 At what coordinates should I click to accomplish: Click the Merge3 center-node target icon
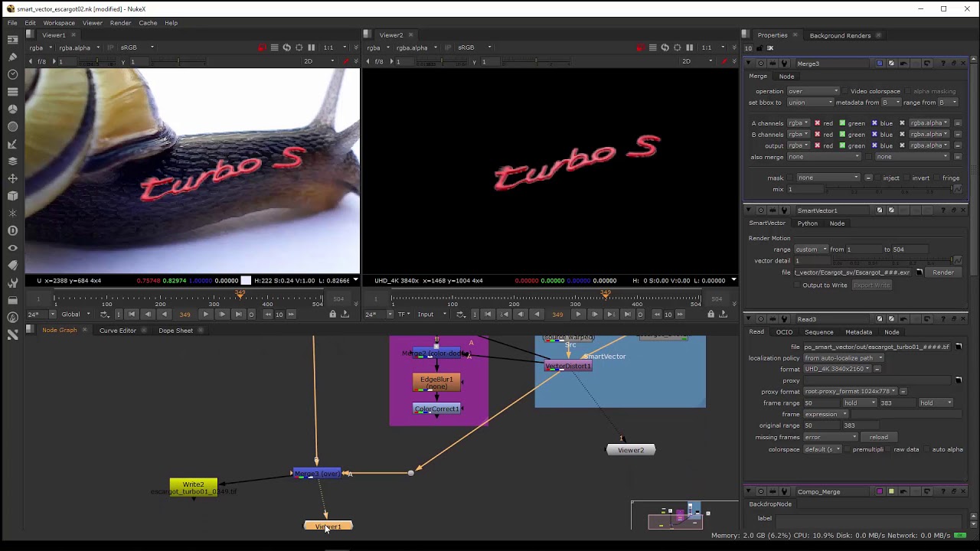point(760,64)
